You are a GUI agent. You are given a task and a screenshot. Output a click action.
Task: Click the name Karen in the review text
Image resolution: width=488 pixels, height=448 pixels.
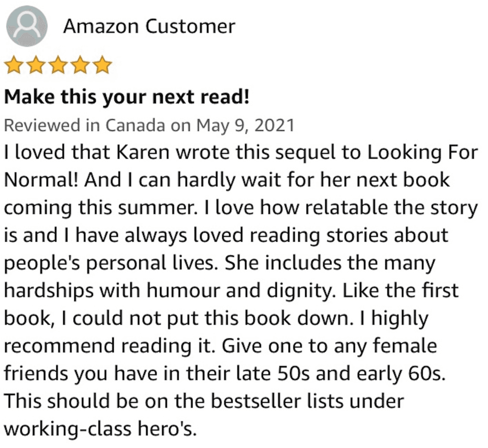coord(143,153)
